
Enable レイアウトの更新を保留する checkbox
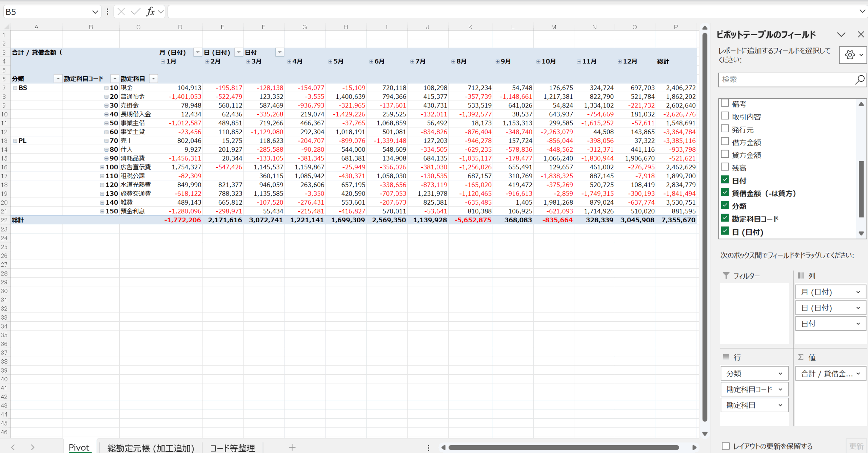(x=726, y=446)
